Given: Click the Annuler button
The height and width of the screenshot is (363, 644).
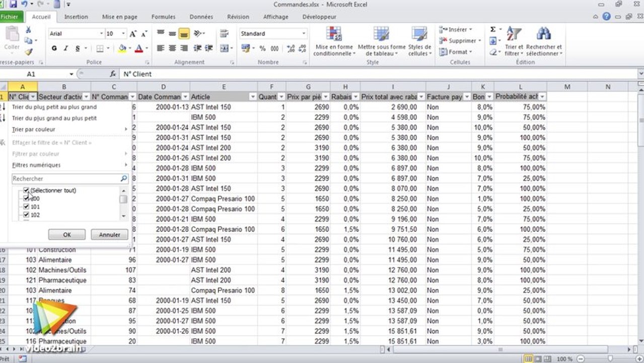Looking at the screenshot, I should [x=109, y=234].
